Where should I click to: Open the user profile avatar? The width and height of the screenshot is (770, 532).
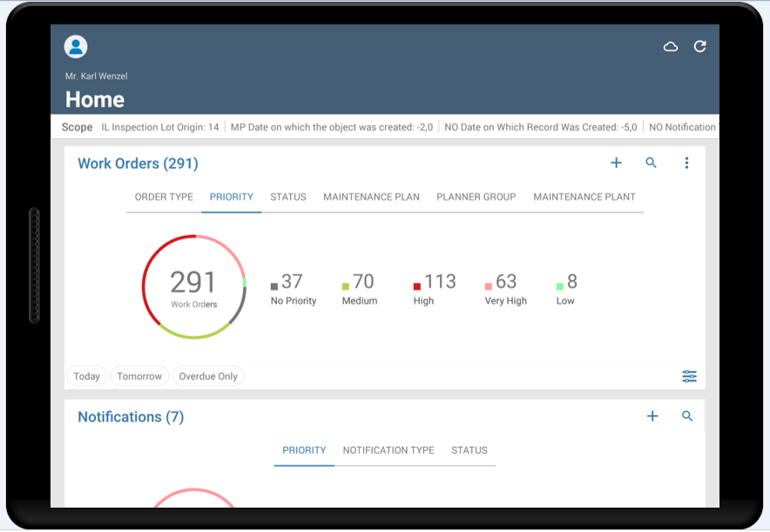coord(76,47)
